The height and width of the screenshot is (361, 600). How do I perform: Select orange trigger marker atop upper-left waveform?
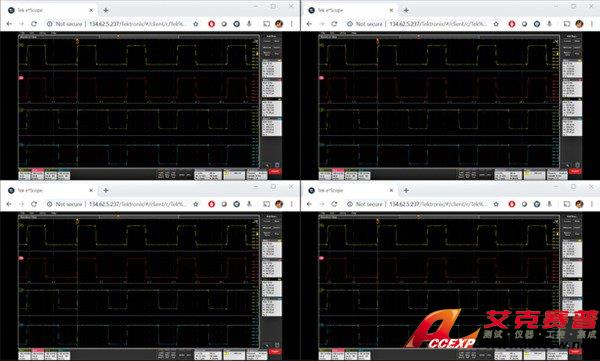pos(78,40)
